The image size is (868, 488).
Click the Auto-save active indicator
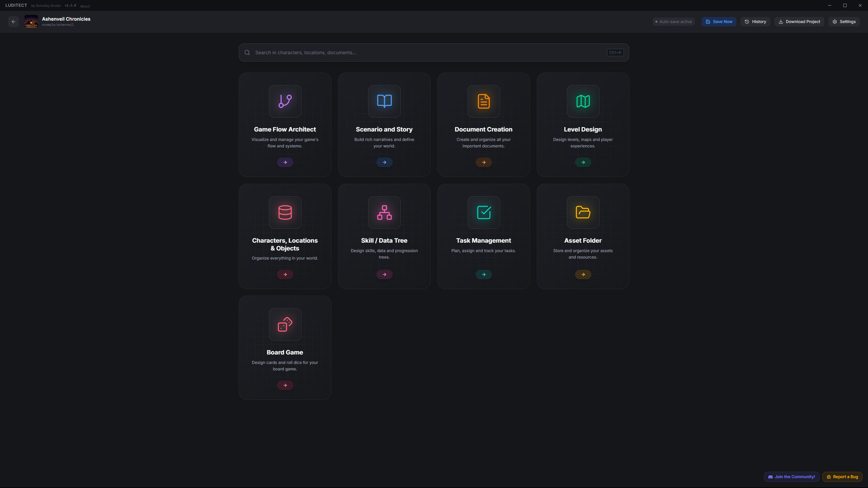(674, 22)
